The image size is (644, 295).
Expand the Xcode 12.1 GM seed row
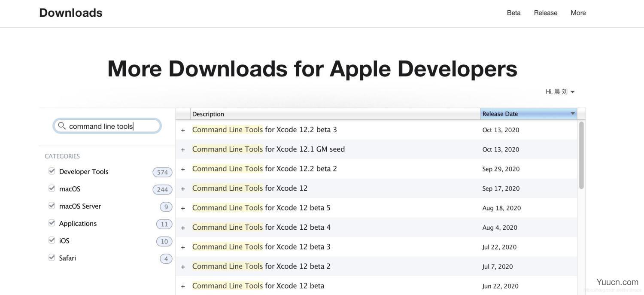tap(183, 149)
